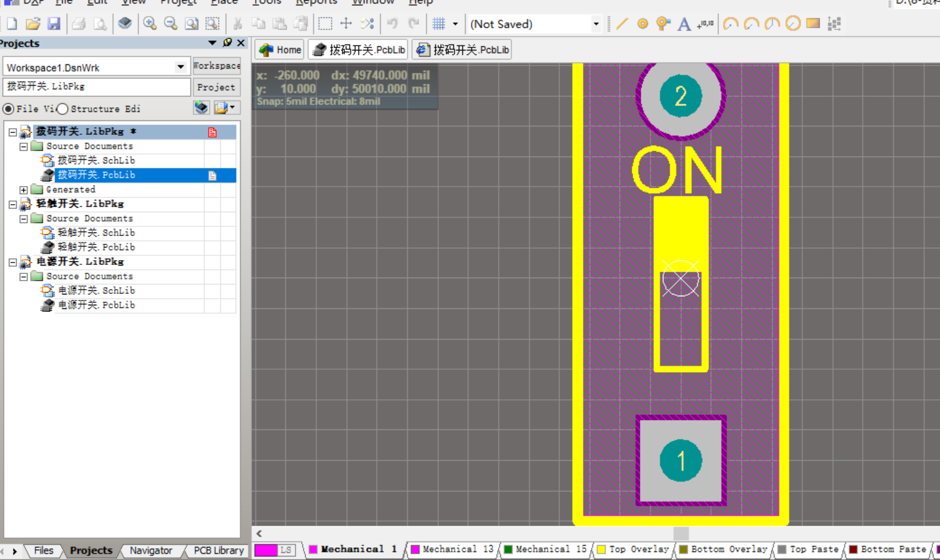940x560 pixels.
Task: Click the Bottom Paste color swatch
Action: click(853, 549)
